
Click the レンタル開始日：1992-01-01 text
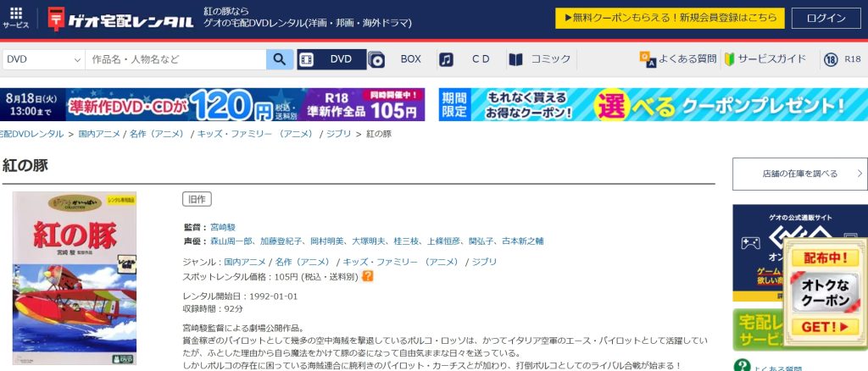240,296
